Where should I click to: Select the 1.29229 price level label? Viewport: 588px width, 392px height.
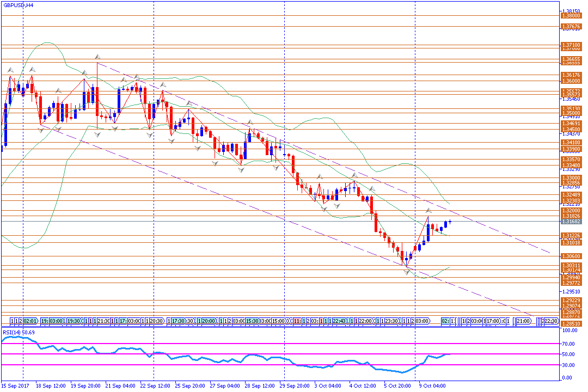[571, 301]
